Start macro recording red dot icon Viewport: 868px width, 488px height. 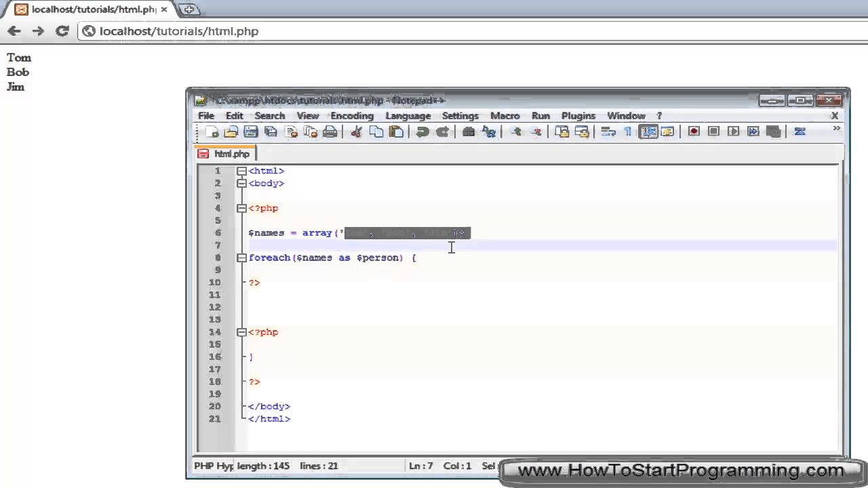click(694, 131)
